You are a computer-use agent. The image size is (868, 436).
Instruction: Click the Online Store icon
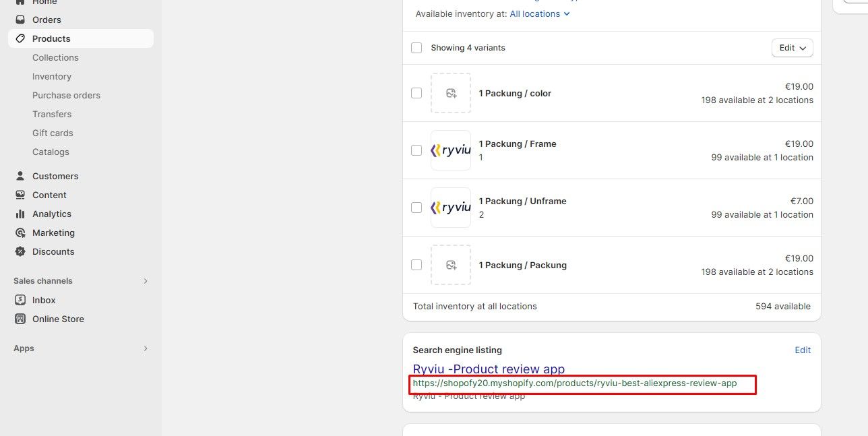pyautogui.click(x=20, y=319)
